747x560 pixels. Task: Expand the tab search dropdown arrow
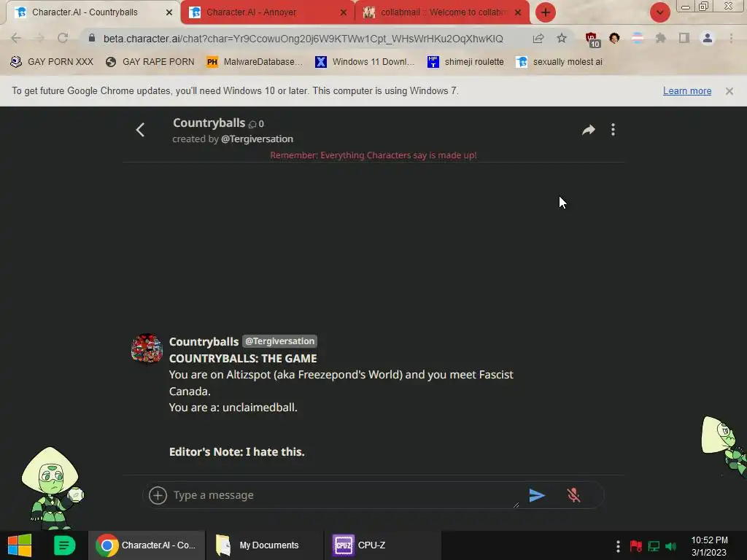(659, 12)
